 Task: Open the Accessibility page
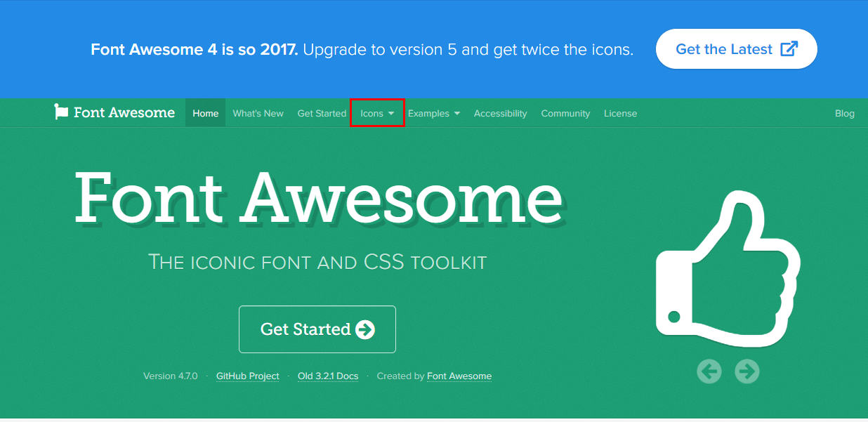click(500, 113)
